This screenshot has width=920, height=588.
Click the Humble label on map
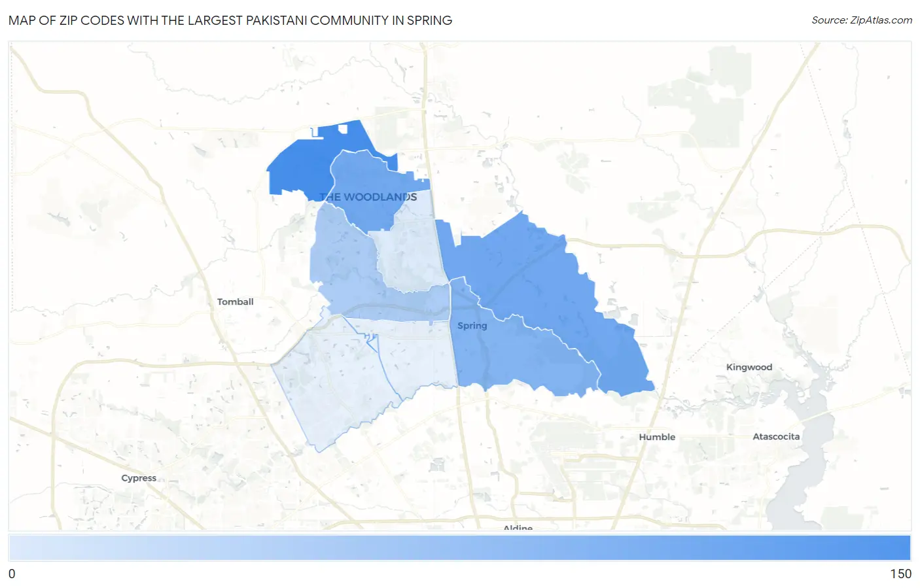click(x=657, y=437)
